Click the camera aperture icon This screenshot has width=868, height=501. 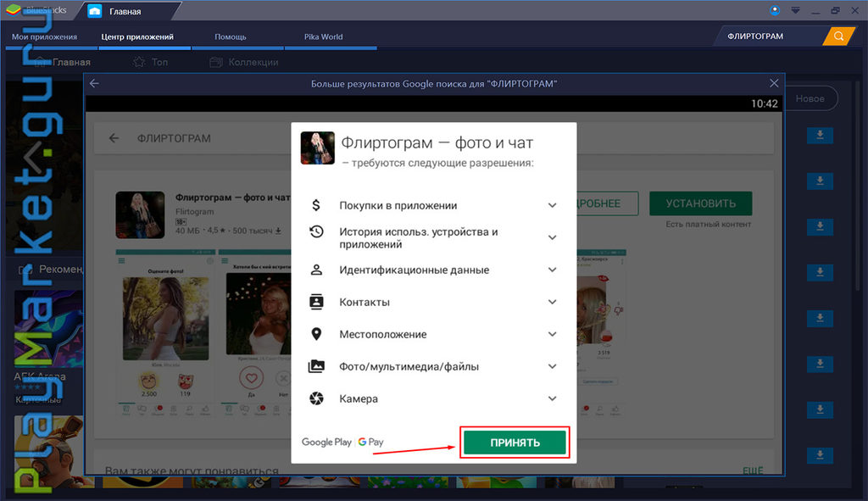coord(316,398)
